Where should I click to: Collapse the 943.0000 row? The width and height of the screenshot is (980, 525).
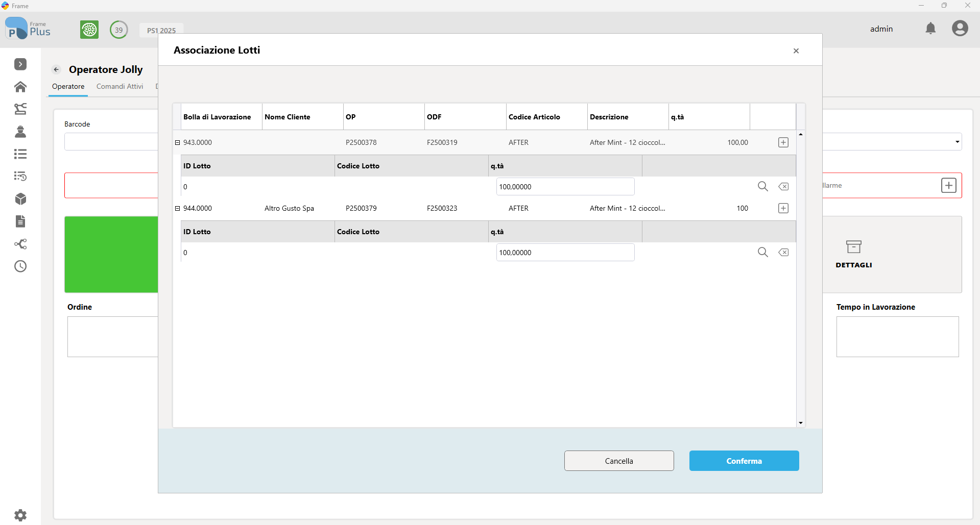(x=178, y=143)
